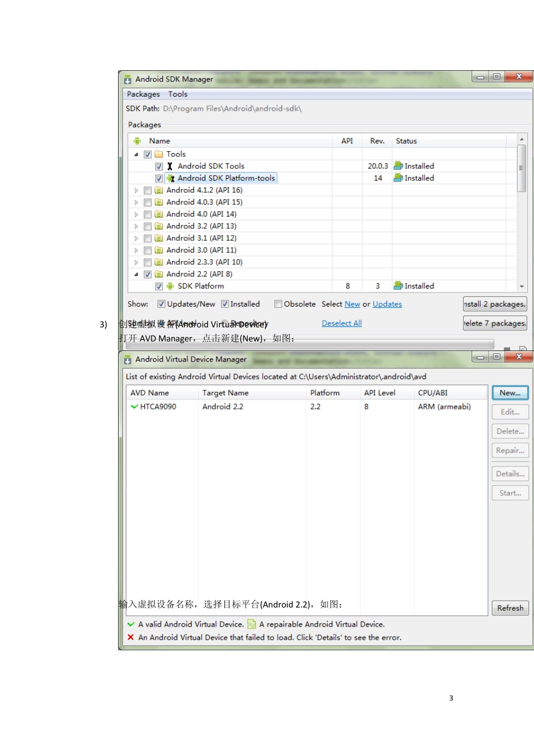Uncheck the Android SDK Tools checkbox
Image resolution: width=534 pixels, height=756 pixels.
tap(159, 166)
